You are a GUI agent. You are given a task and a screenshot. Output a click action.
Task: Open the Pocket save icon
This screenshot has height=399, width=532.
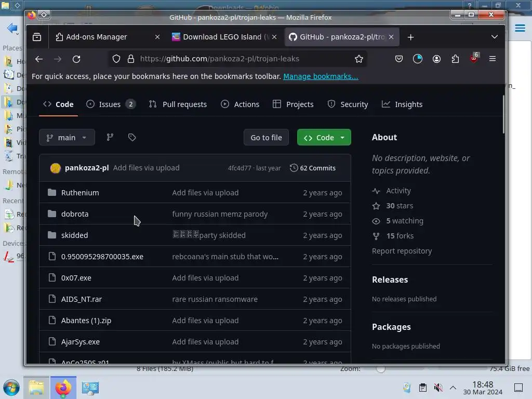[399, 59]
